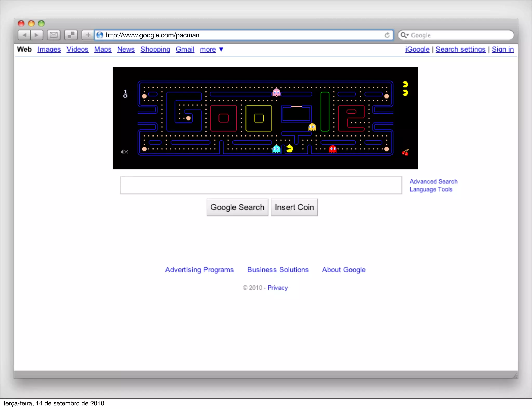
Task: Unmute sound with the Pac-Man speaker icon
Action: tap(124, 152)
